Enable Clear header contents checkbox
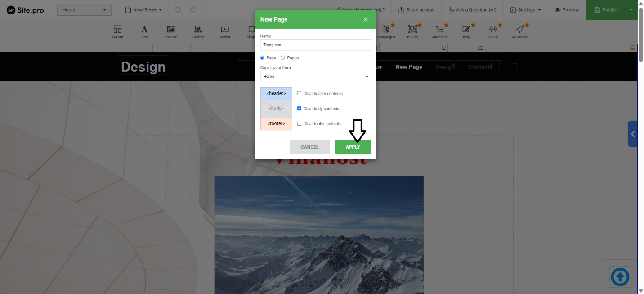 point(300,94)
